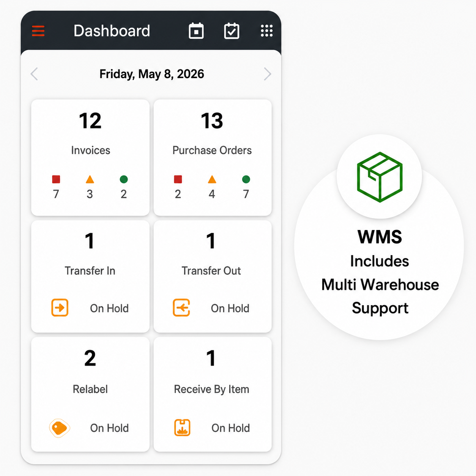Click On Hold under Receive By Item
Viewport: 476px width, 476px height.
(231, 428)
